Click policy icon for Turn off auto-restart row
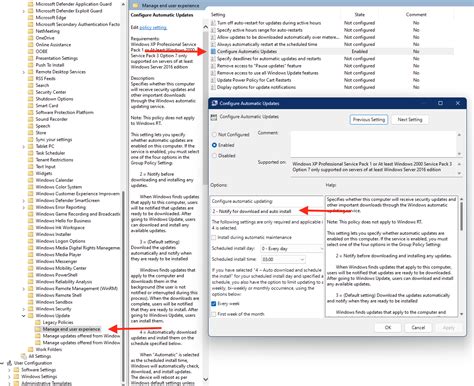 tap(214, 23)
